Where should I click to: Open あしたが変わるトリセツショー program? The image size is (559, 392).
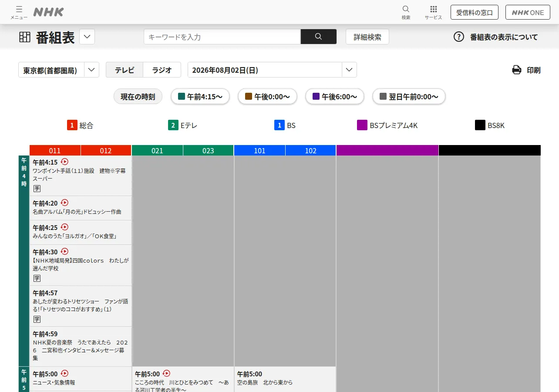[x=81, y=306]
